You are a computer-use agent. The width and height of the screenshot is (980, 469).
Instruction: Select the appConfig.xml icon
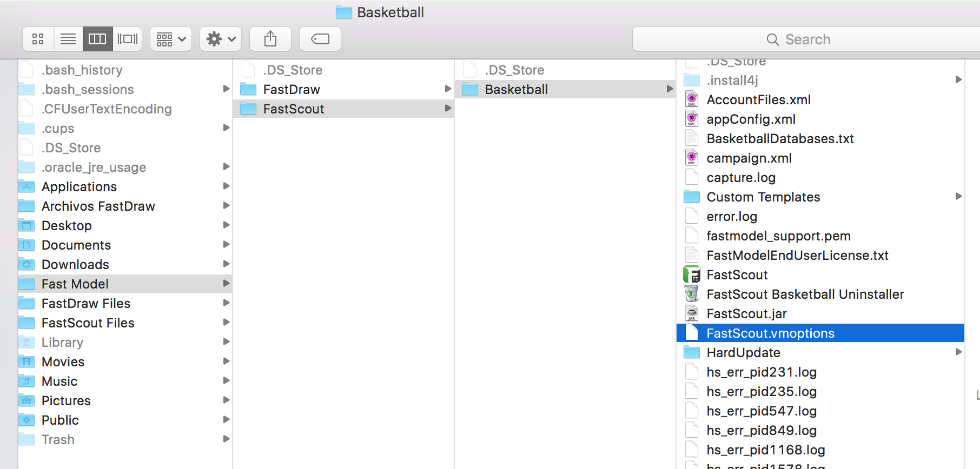(x=692, y=119)
